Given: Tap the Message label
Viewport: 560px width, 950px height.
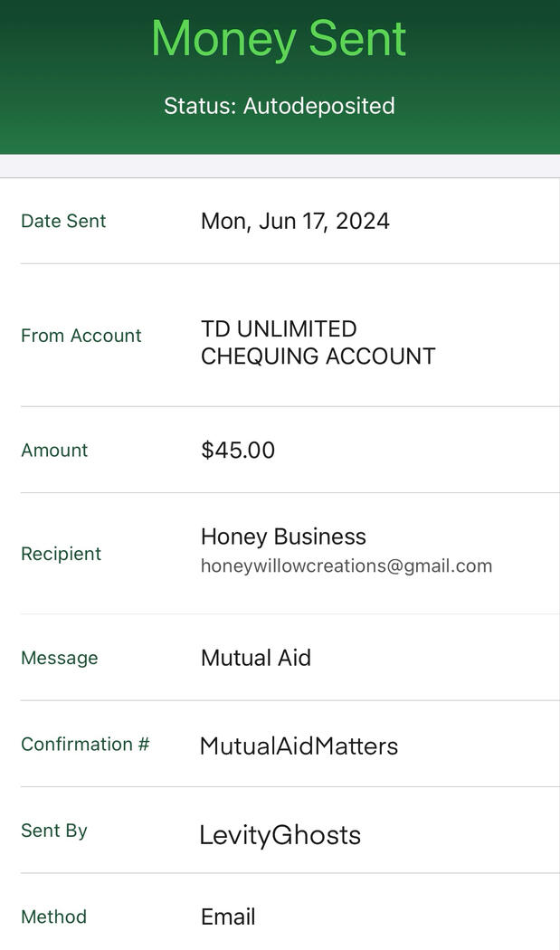Looking at the screenshot, I should pos(59,658).
